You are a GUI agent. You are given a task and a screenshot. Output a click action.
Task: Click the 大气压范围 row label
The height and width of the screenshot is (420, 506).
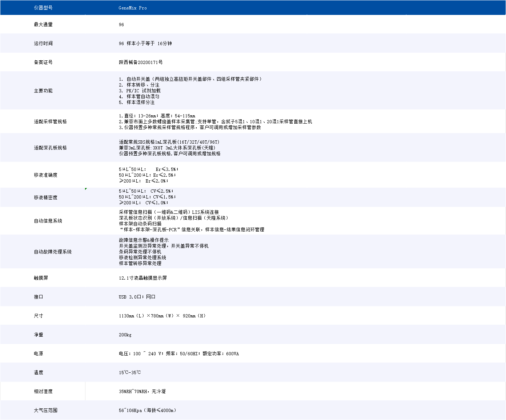click(x=45, y=410)
